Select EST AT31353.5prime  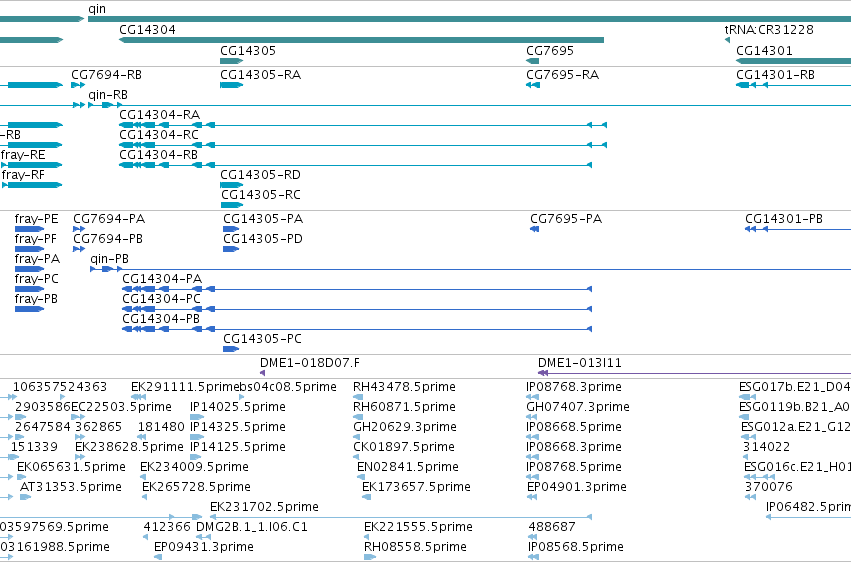tap(25, 497)
